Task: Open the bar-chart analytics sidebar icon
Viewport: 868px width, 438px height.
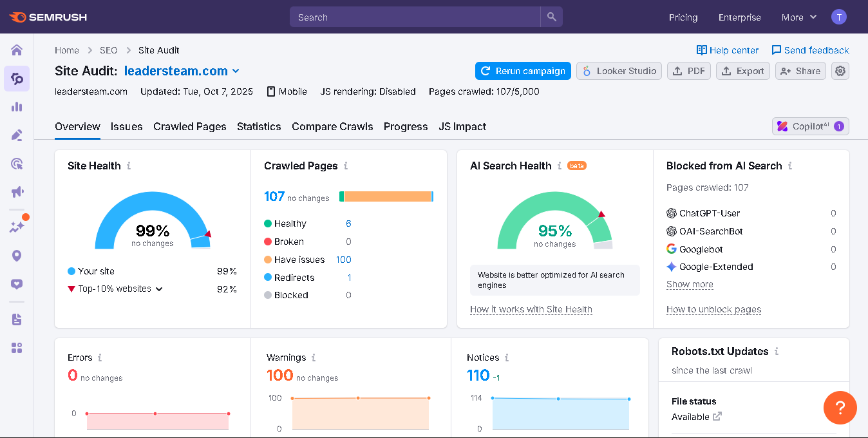Action: tap(17, 107)
